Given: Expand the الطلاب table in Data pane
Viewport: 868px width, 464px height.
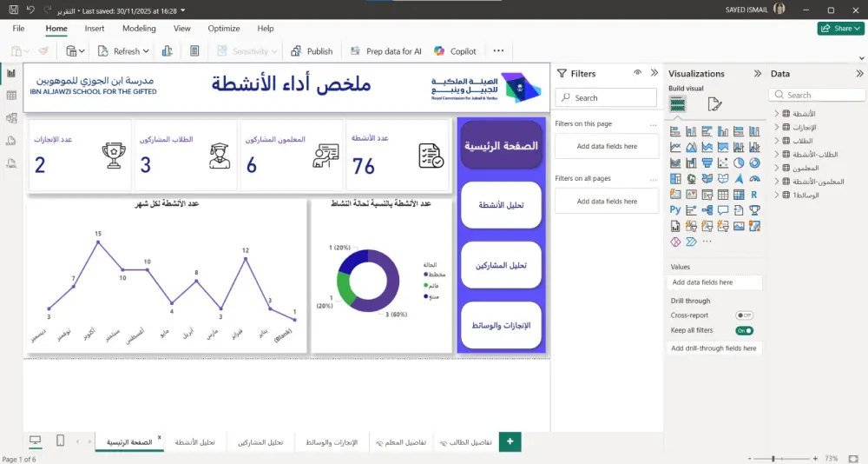Looking at the screenshot, I should 776,141.
